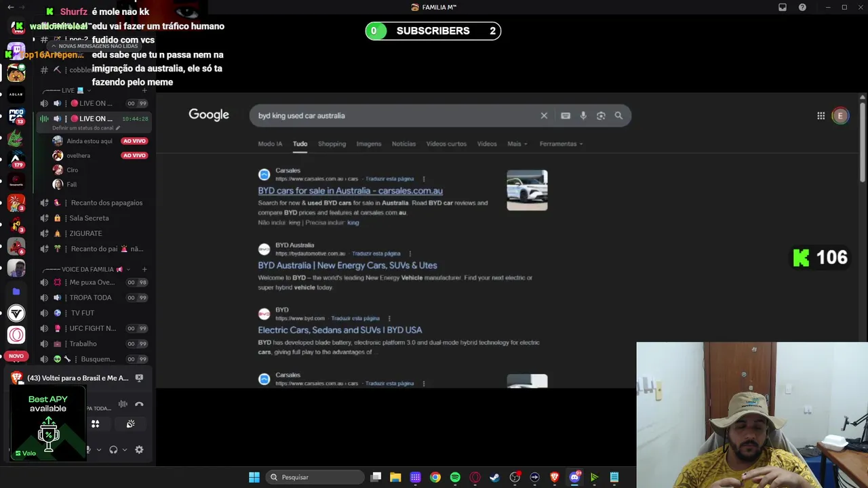Click Definir um status do canal
Viewport: 868px width, 488px height.
pos(86,128)
